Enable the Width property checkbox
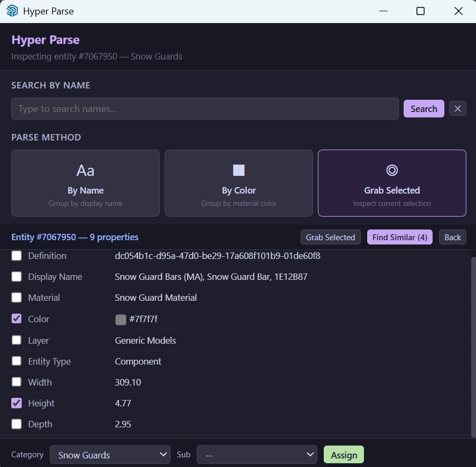Viewport: 476px width, 467px height. tap(16, 382)
